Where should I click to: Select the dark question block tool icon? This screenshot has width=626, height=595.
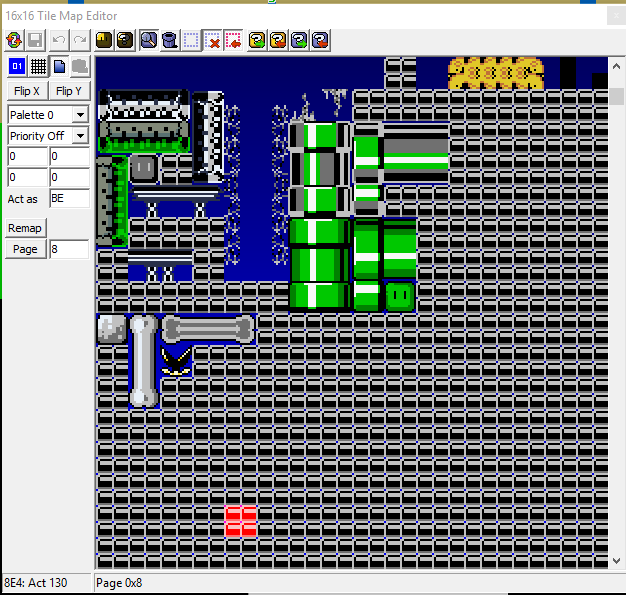click(125, 40)
